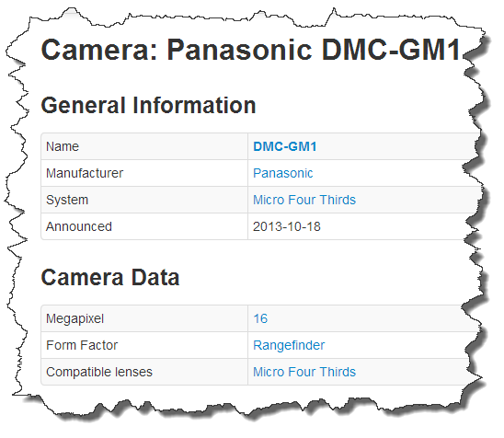
Task: Click empty space right of Rangefinder link
Action: (x=398, y=345)
